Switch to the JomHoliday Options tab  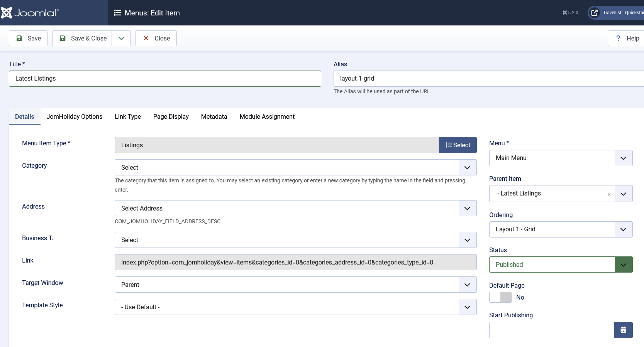(x=75, y=116)
